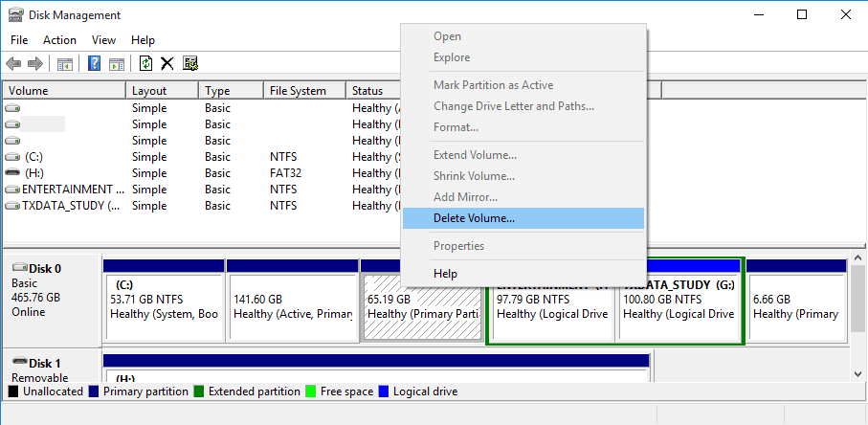The width and height of the screenshot is (868, 425).
Task: Click the NTFS cell in (C:) row
Action: (x=283, y=157)
